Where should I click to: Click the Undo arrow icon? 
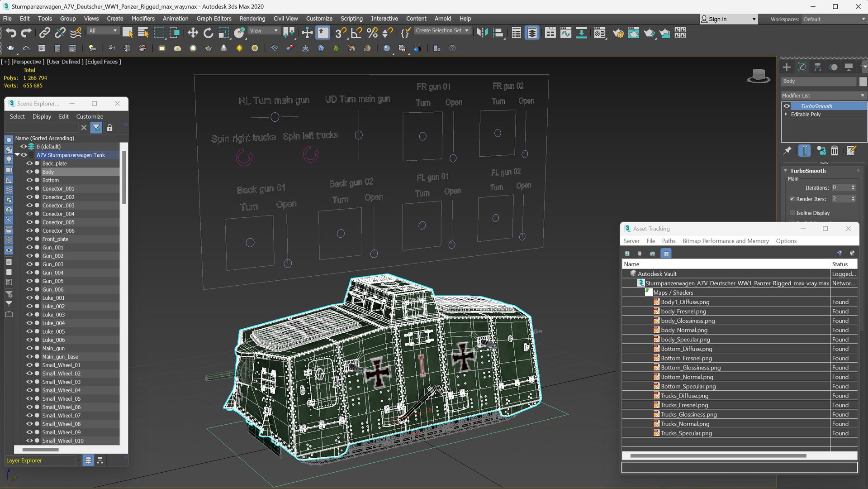pos(11,33)
